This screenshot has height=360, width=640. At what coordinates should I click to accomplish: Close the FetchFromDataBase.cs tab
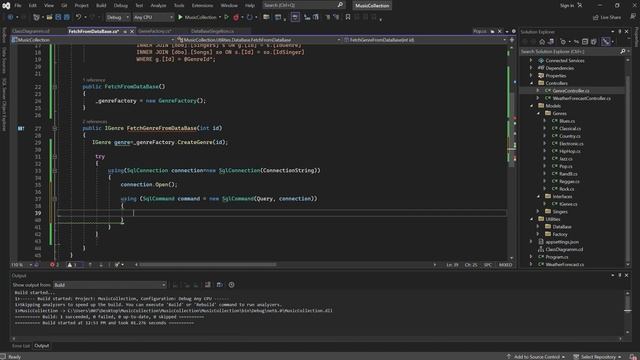[x=131, y=31]
